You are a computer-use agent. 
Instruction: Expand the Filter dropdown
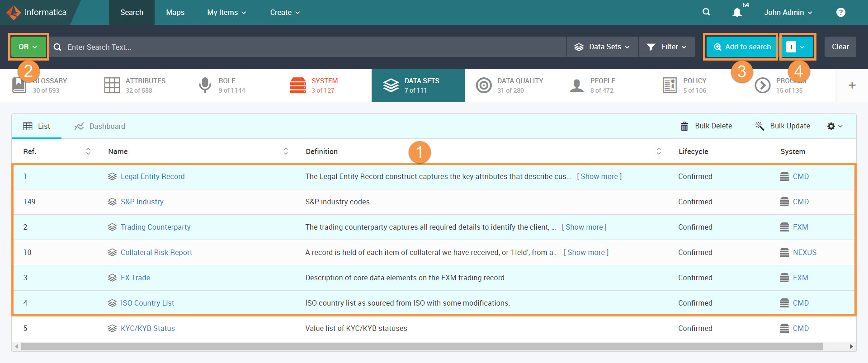(x=667, y=47)
